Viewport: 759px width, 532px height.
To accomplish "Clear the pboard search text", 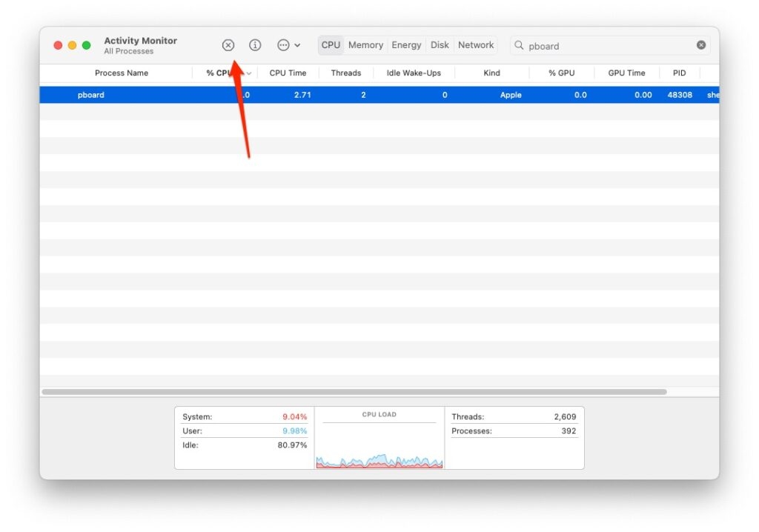I will pyautogui.click(x=701, y=45).
